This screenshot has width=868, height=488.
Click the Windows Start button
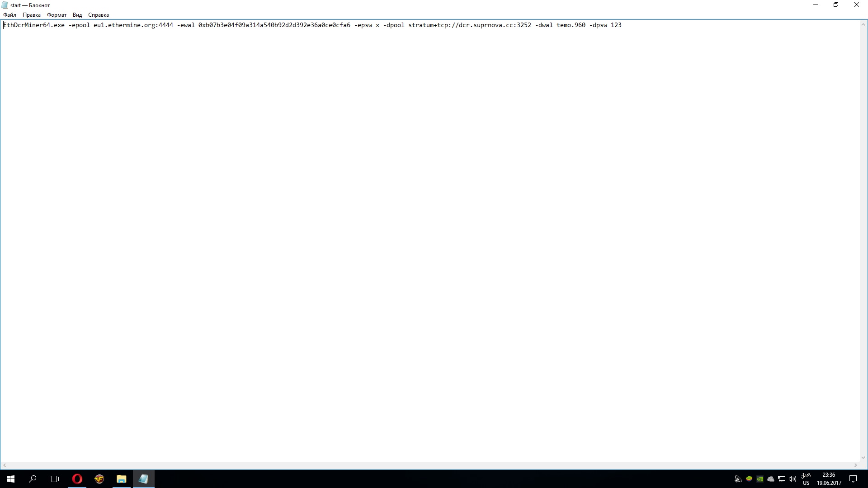pos(11,479)
